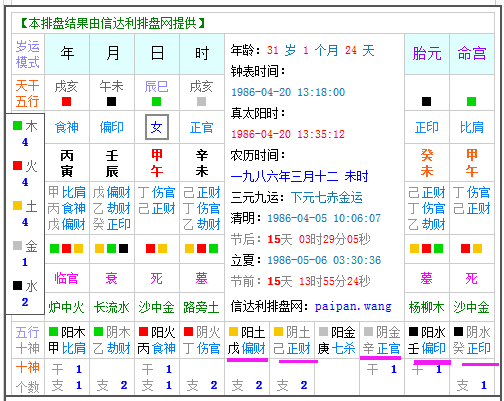Click 阴火 丁伤官 cell in bottom row
The width and height of the screenshot is (504, 401).
pyautogui.click(x=202, y=340)
